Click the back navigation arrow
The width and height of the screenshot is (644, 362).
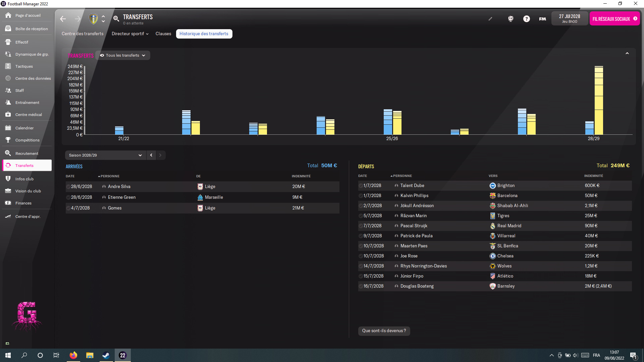pyautogui.click(x=63, y=19)
